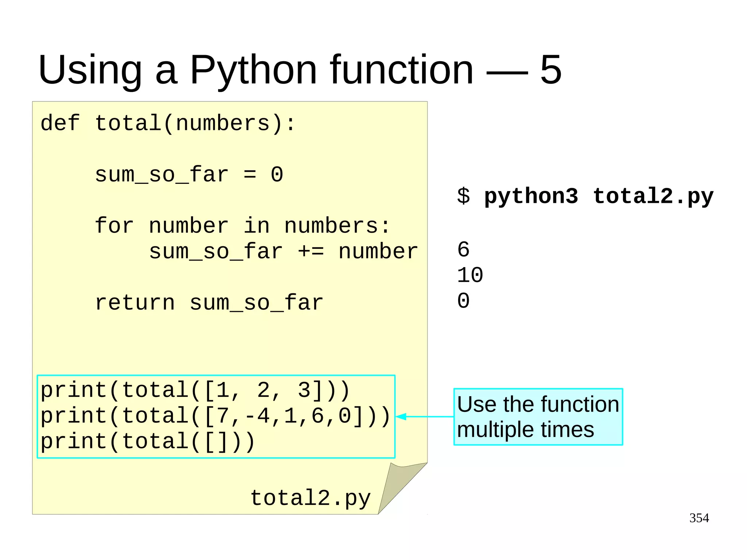Click the callout 'Use the function multiple times'
This screenshot has height=560, width=747.
(538, 417)
